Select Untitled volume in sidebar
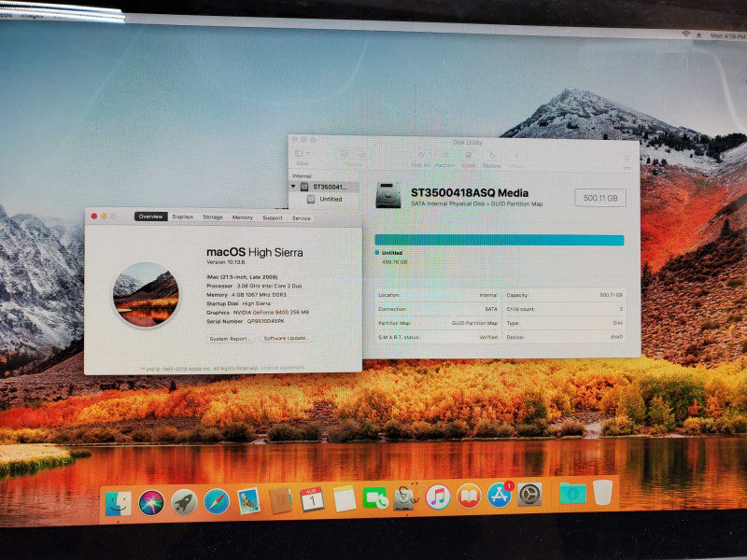The image size is (747, 560). click(325, 199)
